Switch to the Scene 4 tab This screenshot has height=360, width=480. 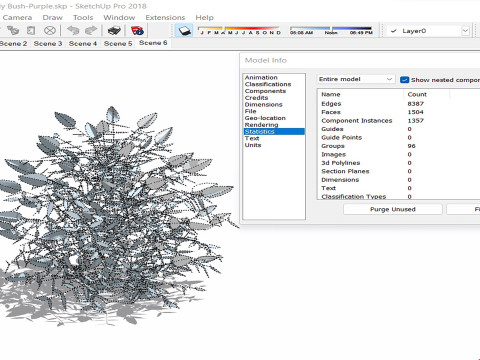(83, 43)
